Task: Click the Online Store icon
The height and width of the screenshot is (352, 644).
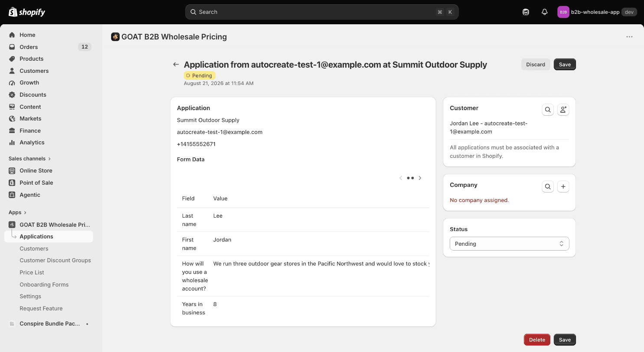Action: pos(12,170)
